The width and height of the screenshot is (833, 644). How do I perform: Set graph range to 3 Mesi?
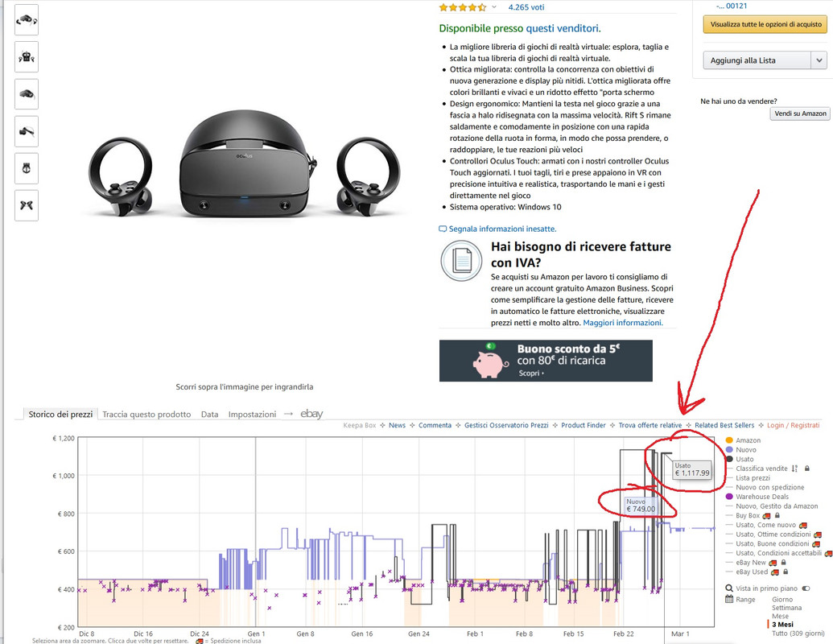[782, 625]
